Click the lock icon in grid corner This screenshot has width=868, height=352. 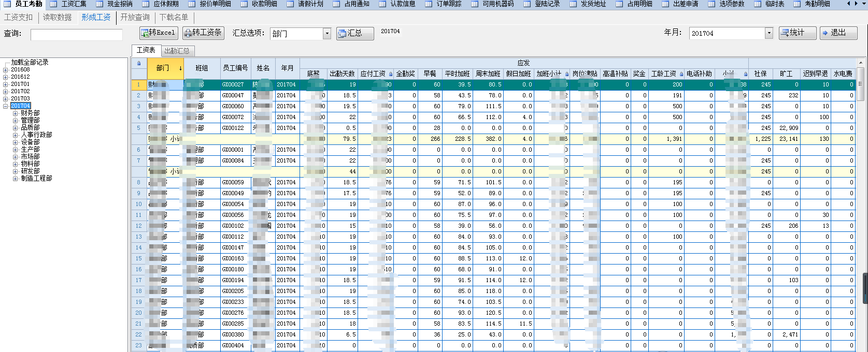(x=139, y=63)
